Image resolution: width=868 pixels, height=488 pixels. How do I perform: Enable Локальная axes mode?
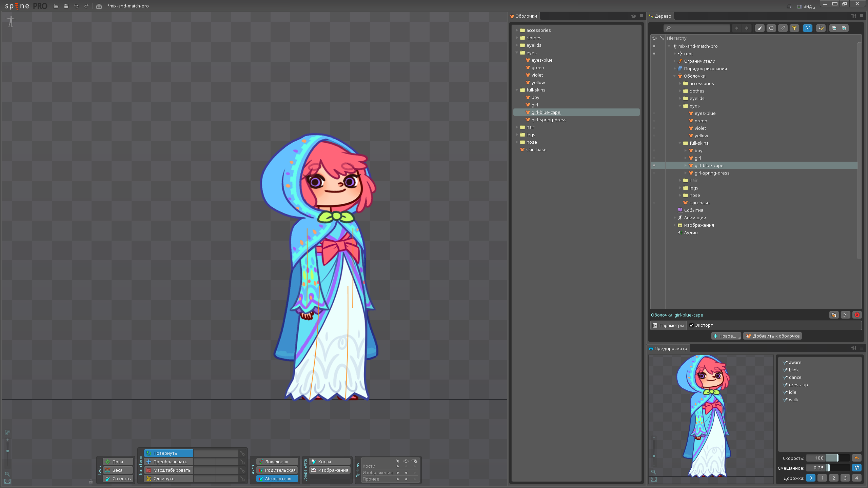coord(276,462)
